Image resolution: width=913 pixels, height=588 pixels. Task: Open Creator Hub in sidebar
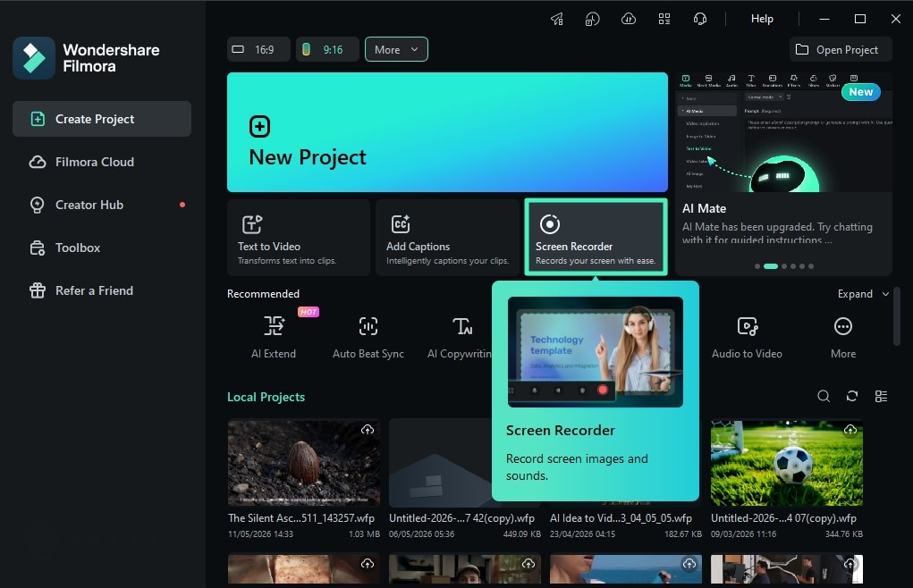[x=102, y=205]
